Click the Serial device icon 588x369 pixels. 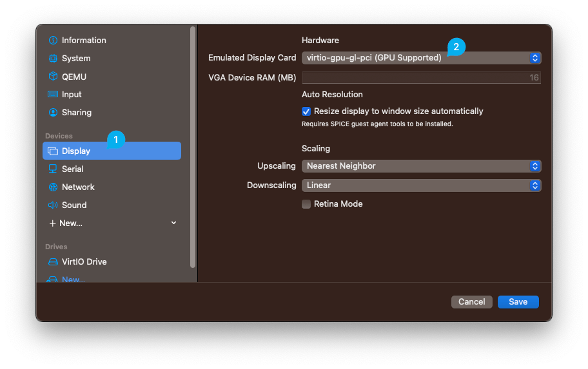[x=53, y=169]
